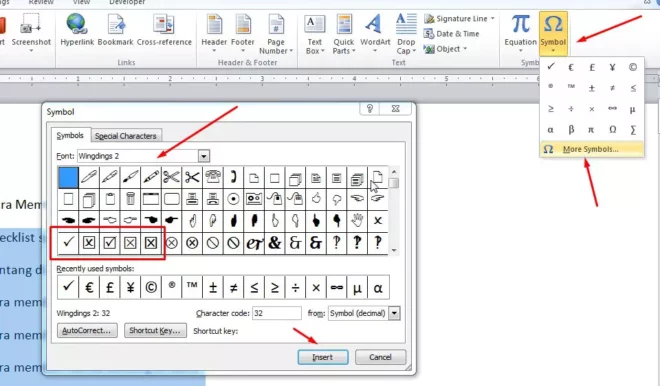Open the Screenshot tool in the ribbon
Viewport: 660px width, 386px height.
click(x=31, y=33)
